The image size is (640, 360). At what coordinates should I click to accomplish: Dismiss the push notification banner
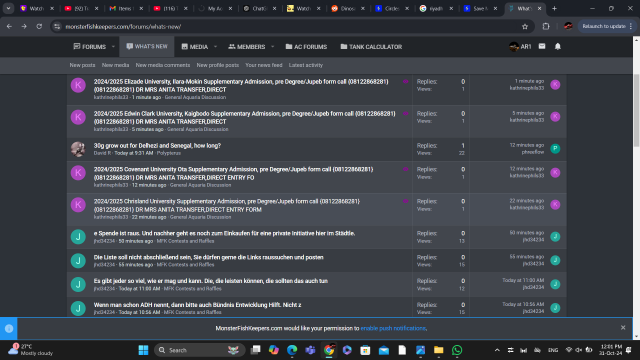click(x=623, y=328)
